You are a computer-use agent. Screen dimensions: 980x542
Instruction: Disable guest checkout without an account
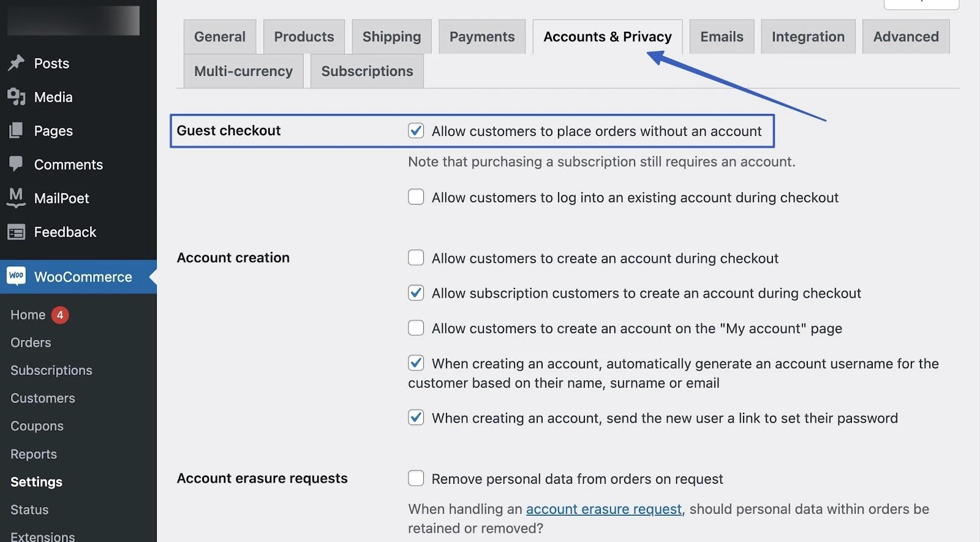[416, 130]
